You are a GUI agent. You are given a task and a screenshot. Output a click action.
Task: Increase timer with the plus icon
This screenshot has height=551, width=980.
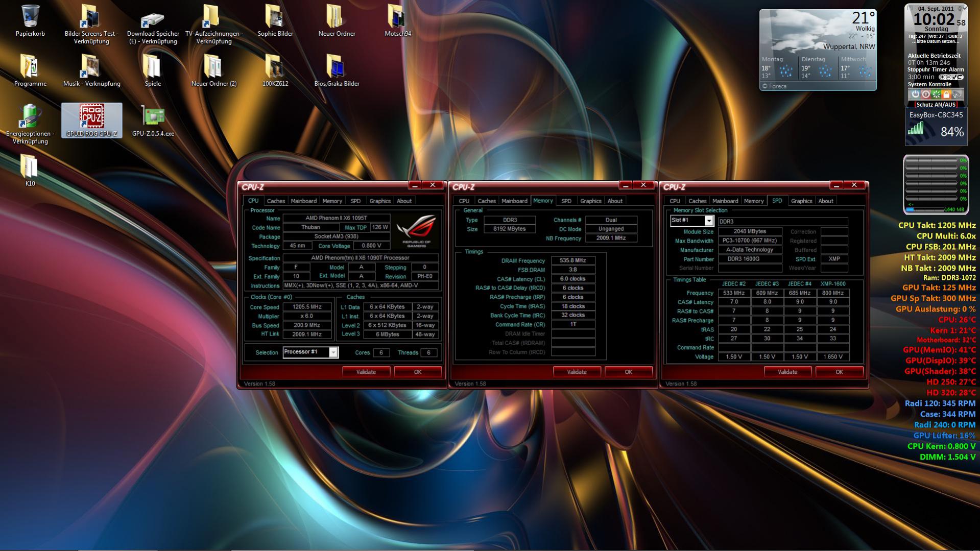point(943,77)
